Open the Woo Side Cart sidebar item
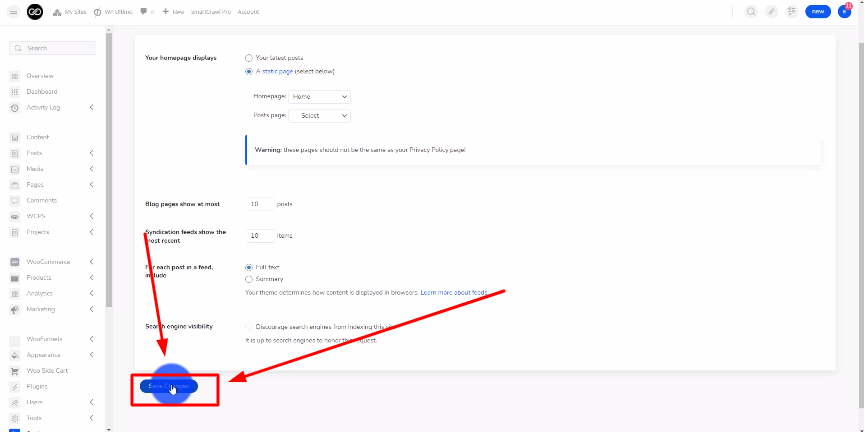This screenshot has height=432, width=865. pyautogui.click(x=47, y=370)
